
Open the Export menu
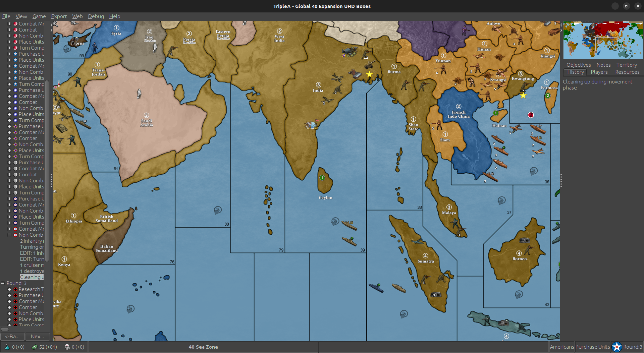[x=59, y=16]
